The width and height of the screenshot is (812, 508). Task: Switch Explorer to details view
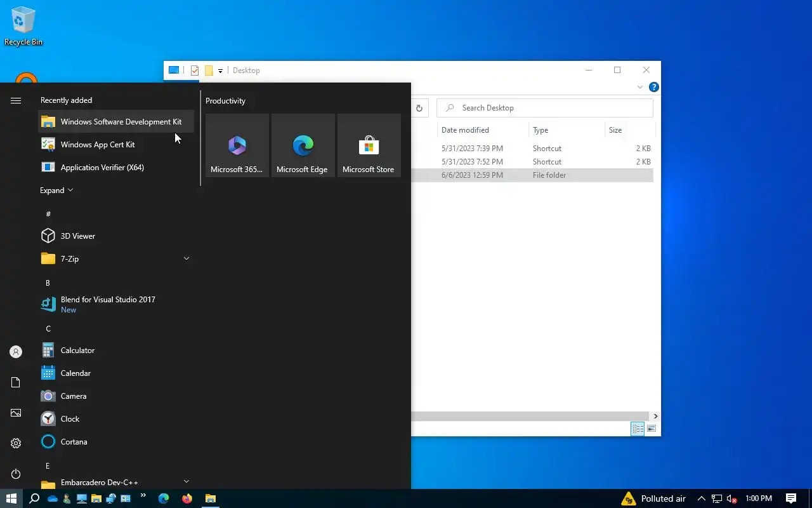click(x=638, y=429)
